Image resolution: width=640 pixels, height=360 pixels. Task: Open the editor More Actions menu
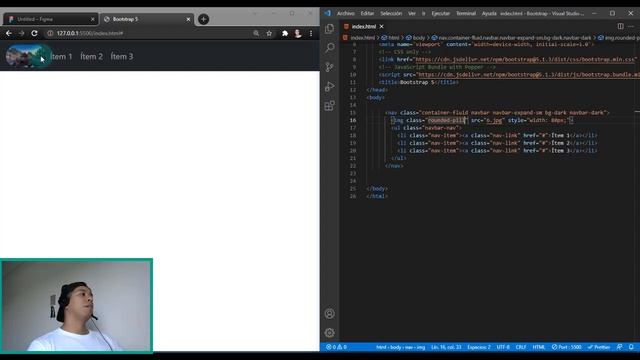point(631,26)
